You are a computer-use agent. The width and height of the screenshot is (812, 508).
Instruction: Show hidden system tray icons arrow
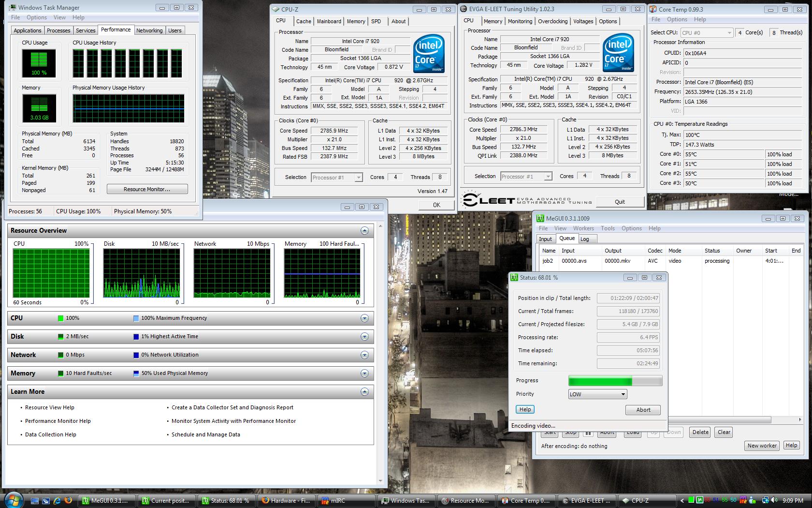point(682,501)
